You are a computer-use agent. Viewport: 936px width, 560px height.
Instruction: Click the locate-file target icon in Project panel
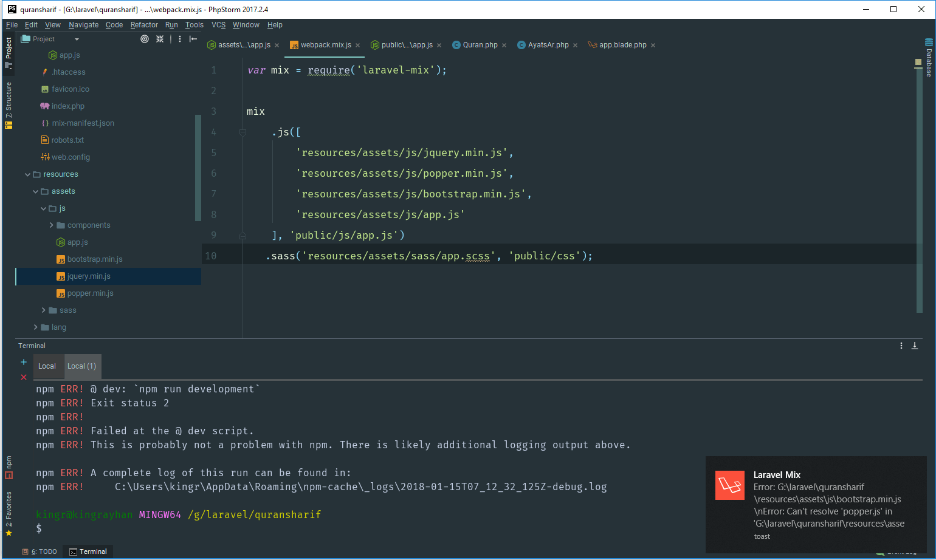coord(145,39)
